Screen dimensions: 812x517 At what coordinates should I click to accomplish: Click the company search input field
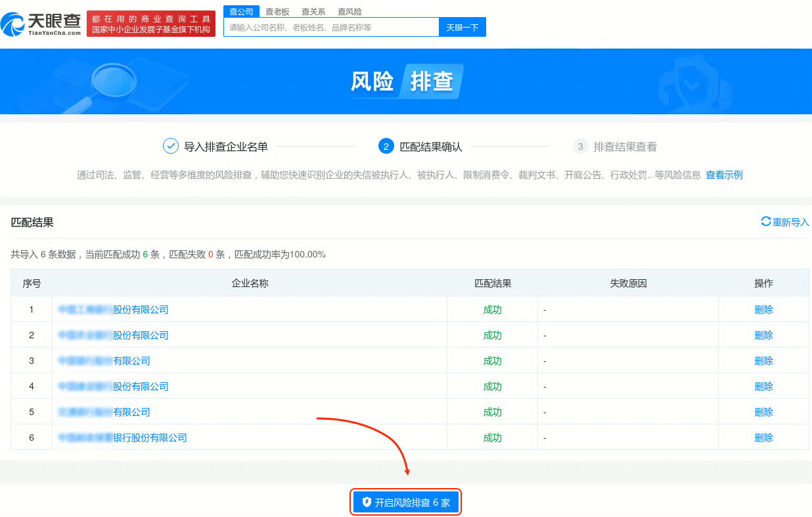(332, 27)
